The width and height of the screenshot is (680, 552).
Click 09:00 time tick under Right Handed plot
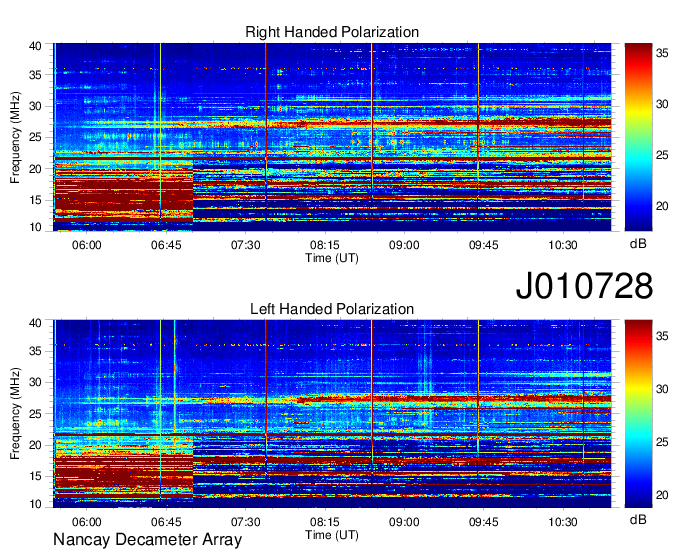tap(404, 245)
